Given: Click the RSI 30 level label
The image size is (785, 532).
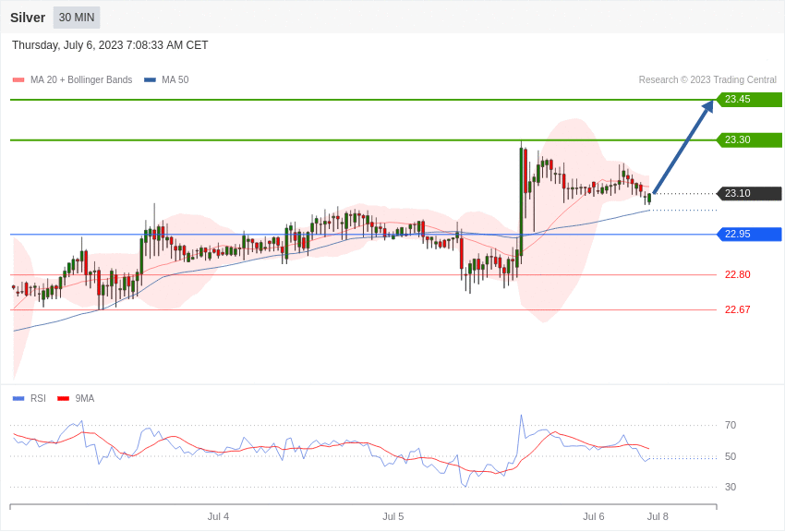Looking at the screenshot, I should (731, 487).
